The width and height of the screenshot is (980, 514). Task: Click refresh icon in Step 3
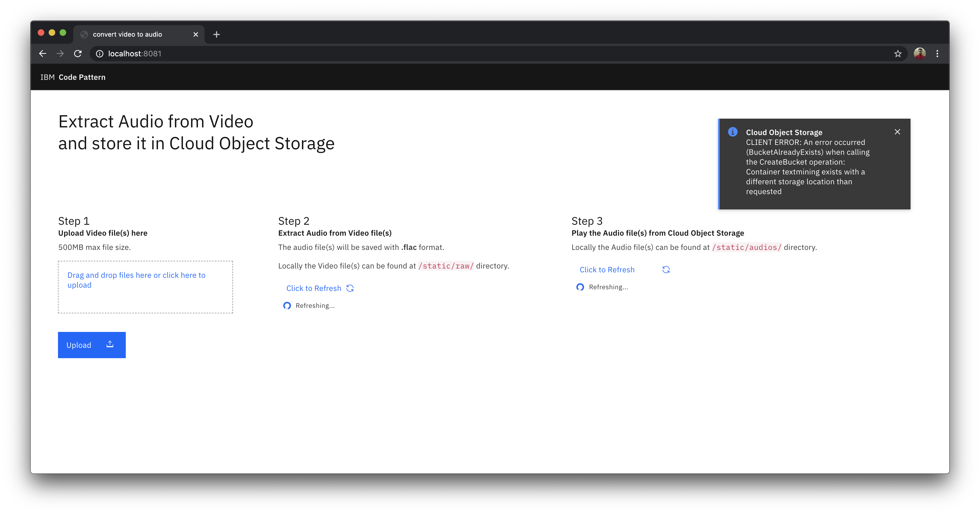point(666,269)
